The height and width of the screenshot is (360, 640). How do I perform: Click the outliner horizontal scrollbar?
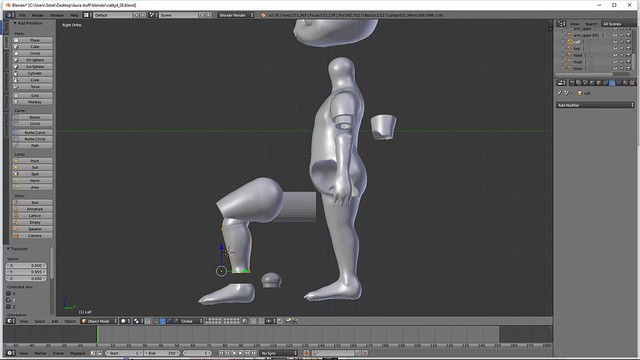point(584,74)
